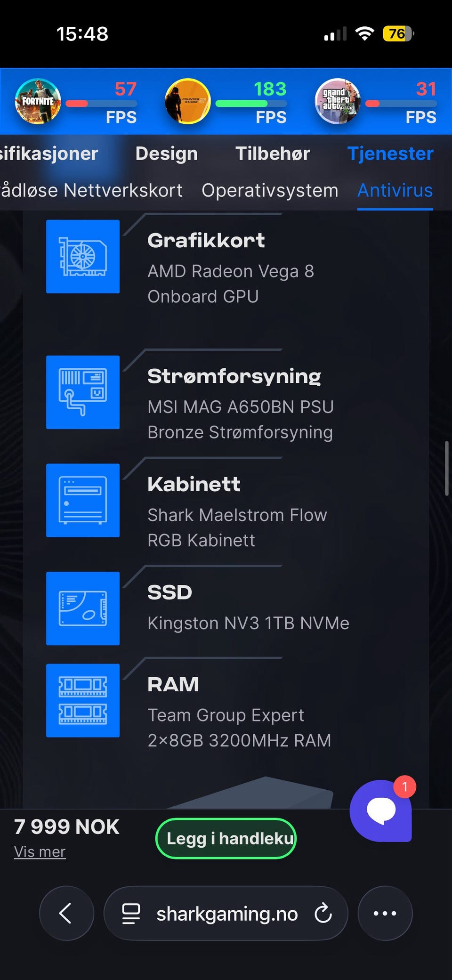Tap the 15:48 clock

(x=82, y=34)
